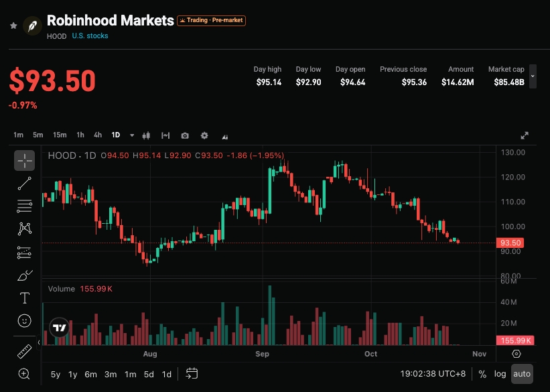Click the Robinhood Markets title
The height and width of the screenshot is (392, 550).
(110, 20)
